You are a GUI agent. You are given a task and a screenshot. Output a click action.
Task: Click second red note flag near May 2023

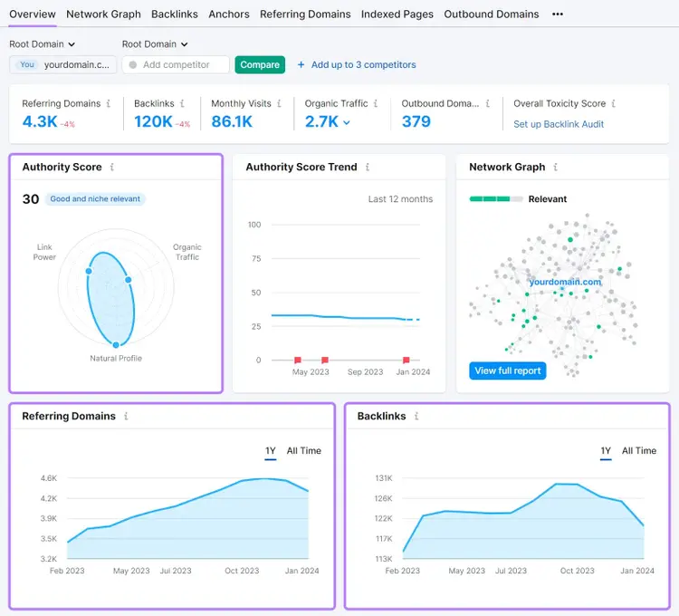point(325,360)
